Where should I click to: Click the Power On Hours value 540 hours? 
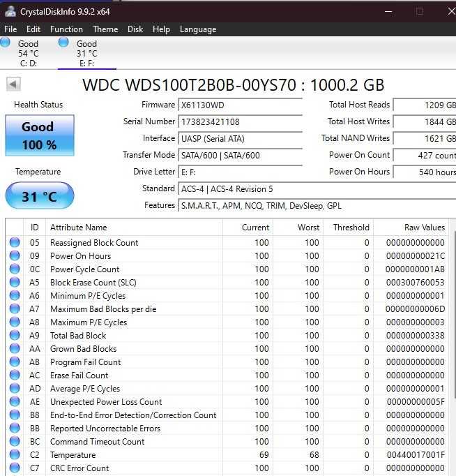click(x=425, y=172)
